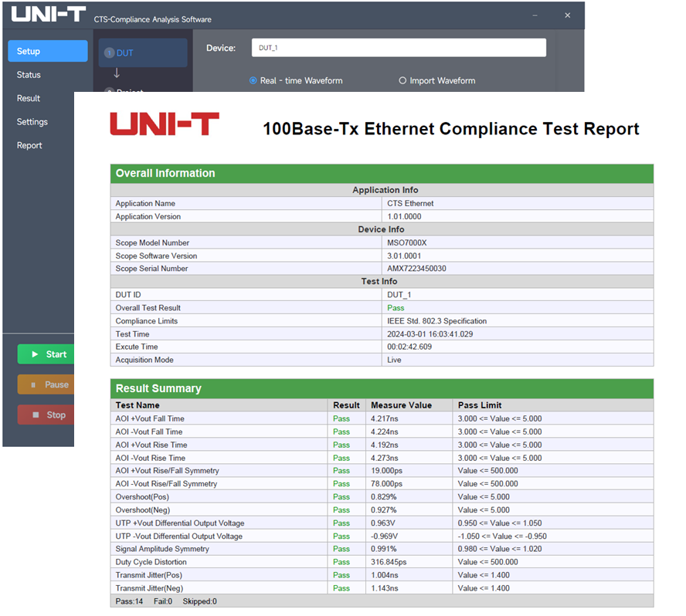Screen dimensions: 686x616
Task: Click the 'Measure Value' column header
Action: pos(401,405)
